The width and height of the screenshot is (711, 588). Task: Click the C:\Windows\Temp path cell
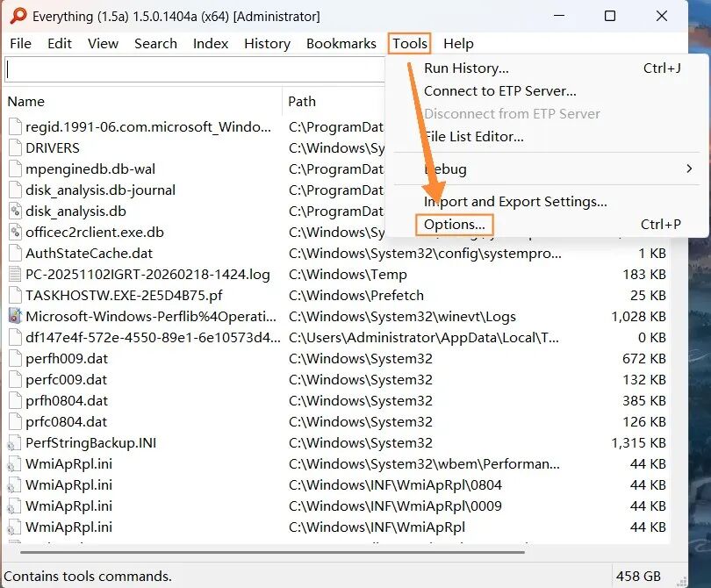pos(348,275)
